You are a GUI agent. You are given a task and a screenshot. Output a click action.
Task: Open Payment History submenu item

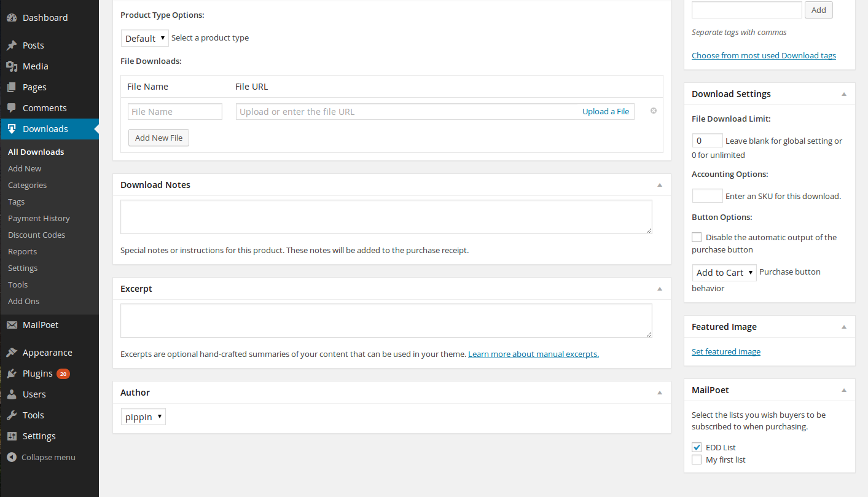coord(39,218)
